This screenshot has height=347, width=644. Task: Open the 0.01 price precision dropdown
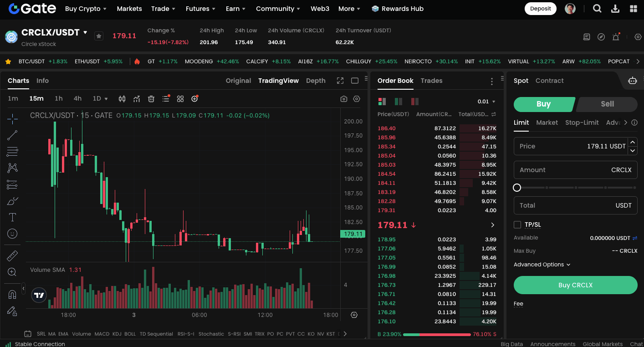pos(486,102)
